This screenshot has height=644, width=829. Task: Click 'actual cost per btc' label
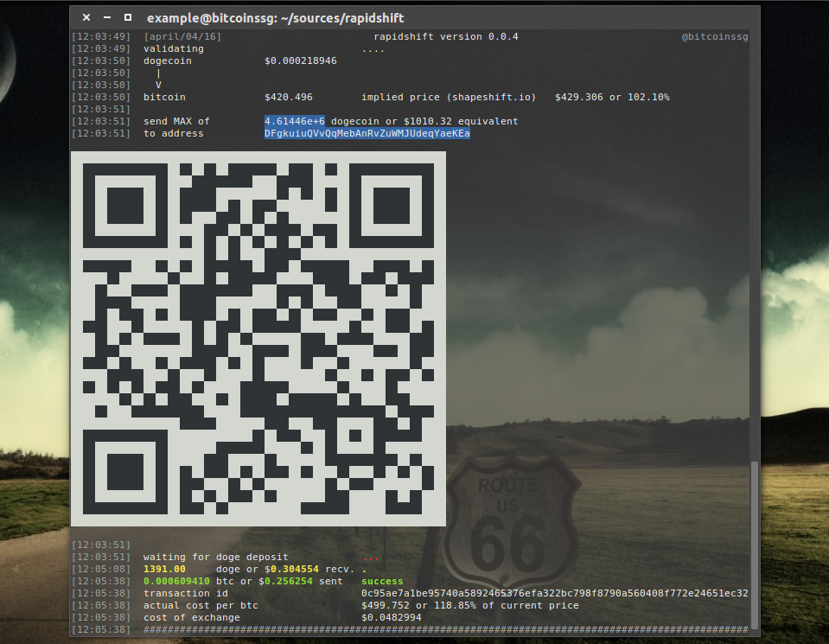[201, 605]
